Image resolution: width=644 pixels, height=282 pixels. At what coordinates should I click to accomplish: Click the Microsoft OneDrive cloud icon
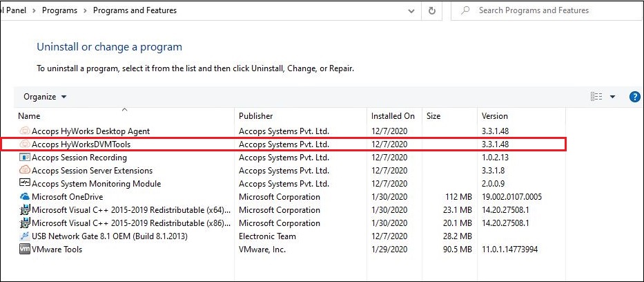(x=25, y=197)
